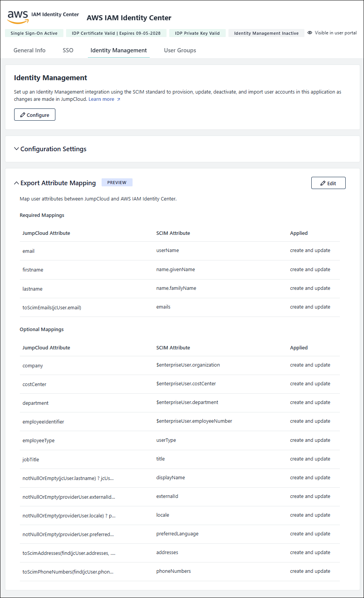Go to the User Groups tab

(180, 50)
